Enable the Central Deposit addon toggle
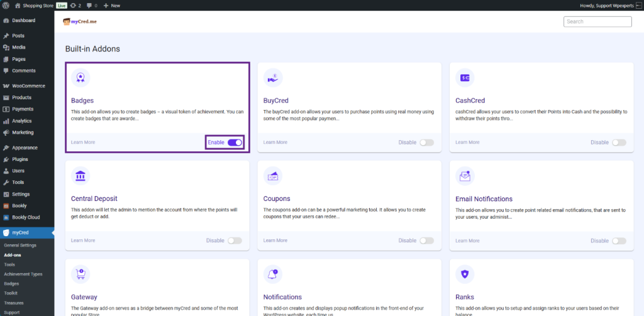Screen dimensions: 644x316 tap(235, 241)
